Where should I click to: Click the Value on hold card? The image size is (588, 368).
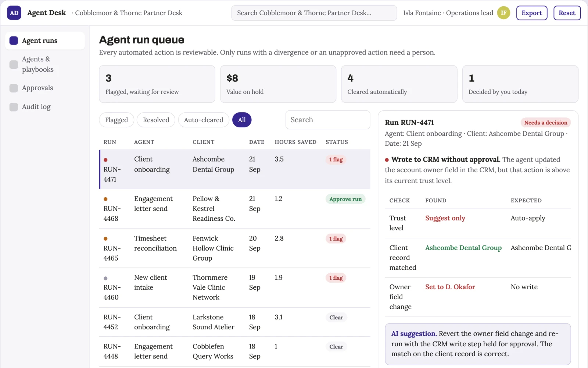tap(278, 84)
